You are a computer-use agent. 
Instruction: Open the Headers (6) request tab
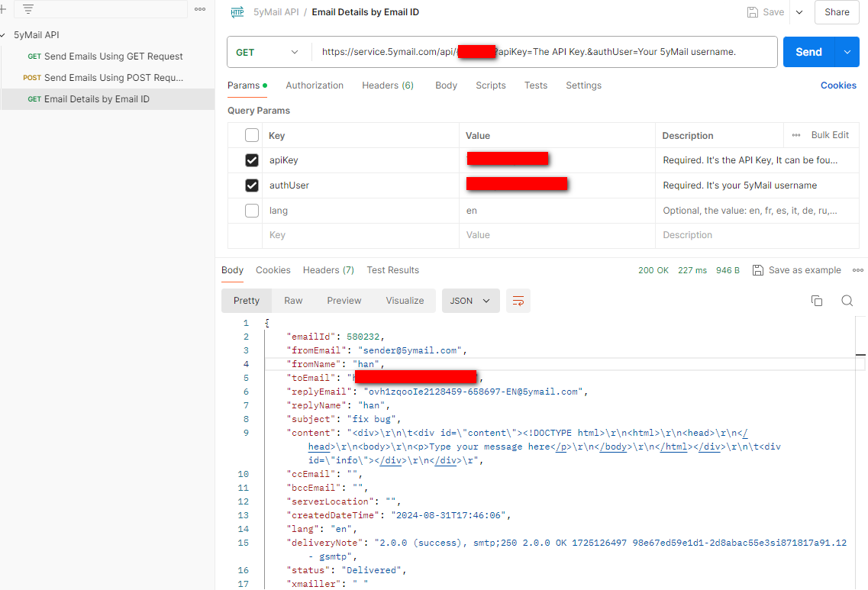388,85
